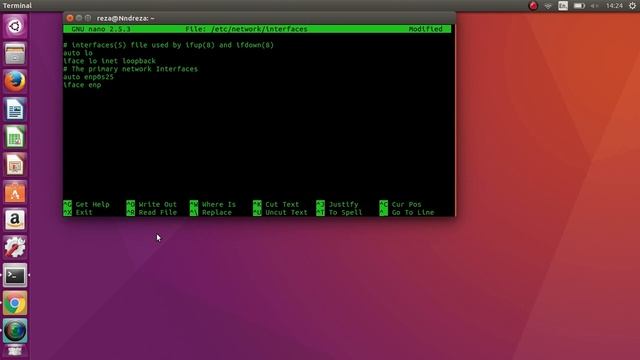Maximize the terminal window
Screen dimensions: 640x360
pos(88,18)
